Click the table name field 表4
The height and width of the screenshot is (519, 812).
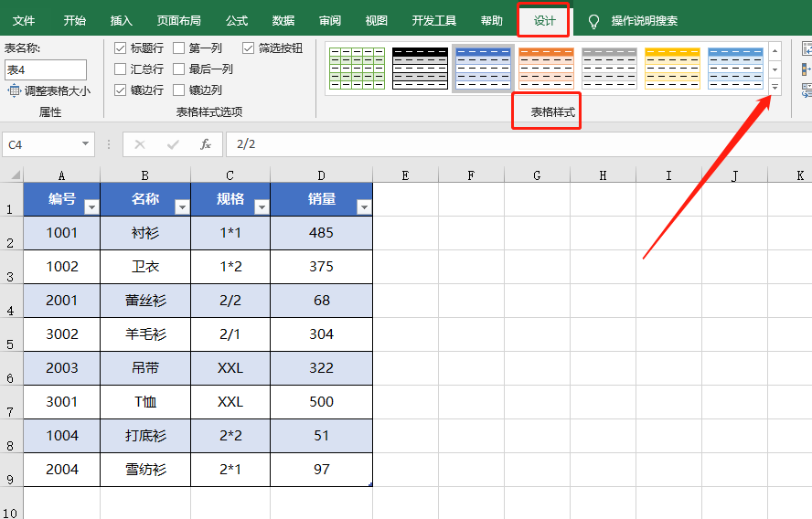[x=46, y=69]
